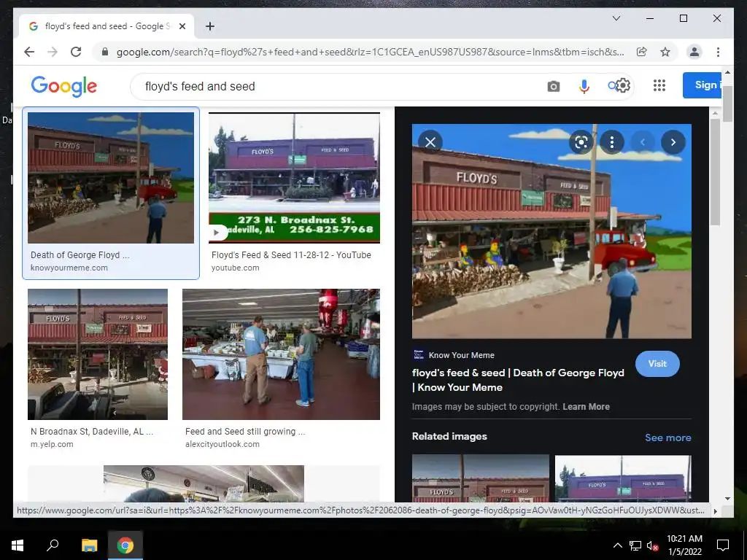Open Windows taskbar search
Screen dimensions: 747x560
53,545
